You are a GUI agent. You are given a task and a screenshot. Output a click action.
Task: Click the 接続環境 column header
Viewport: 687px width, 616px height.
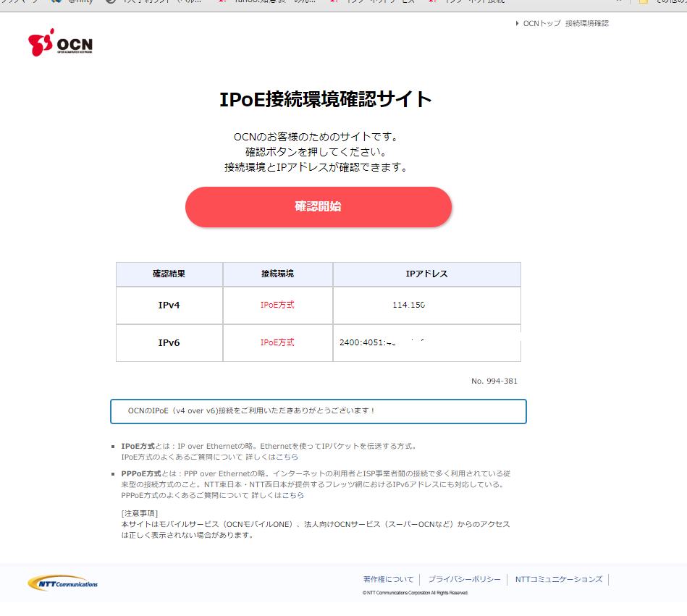[277, 274]
